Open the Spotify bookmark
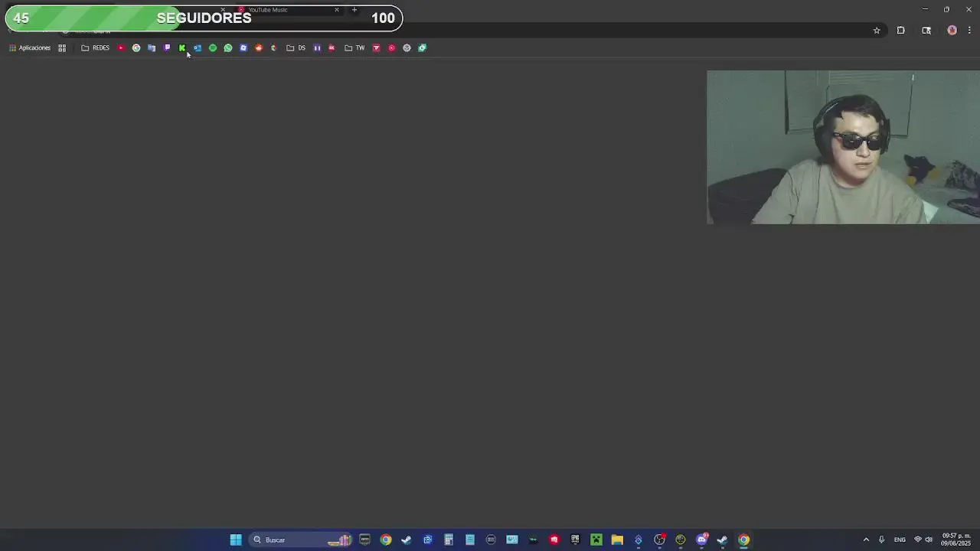This screenshot has width=980, height=551. pos(213,47)
